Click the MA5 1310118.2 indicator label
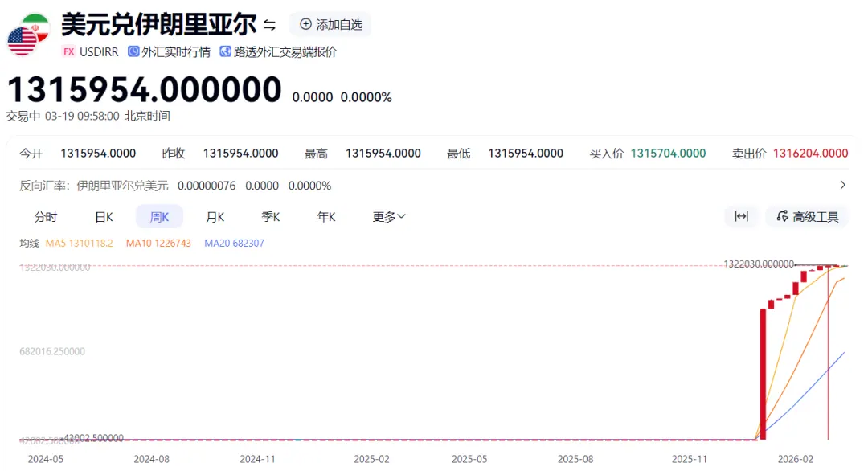This screenshot has width=868, height=471. (x=79, y=243)
